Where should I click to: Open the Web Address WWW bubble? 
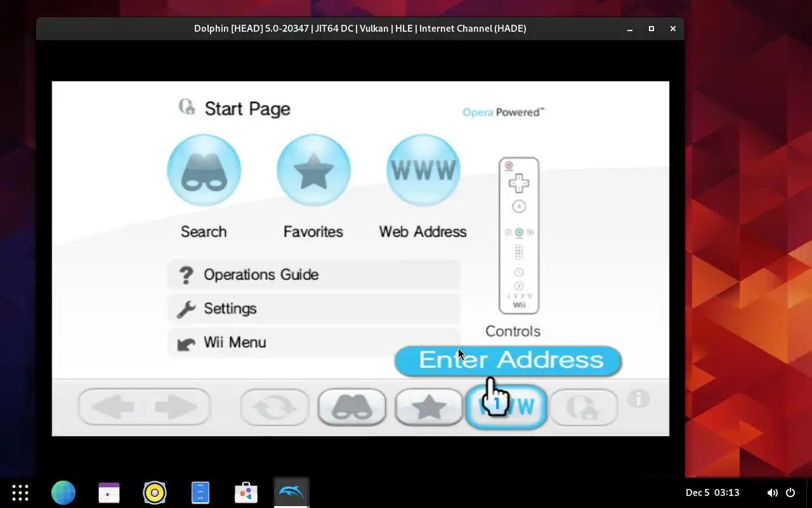click(423, 170)
